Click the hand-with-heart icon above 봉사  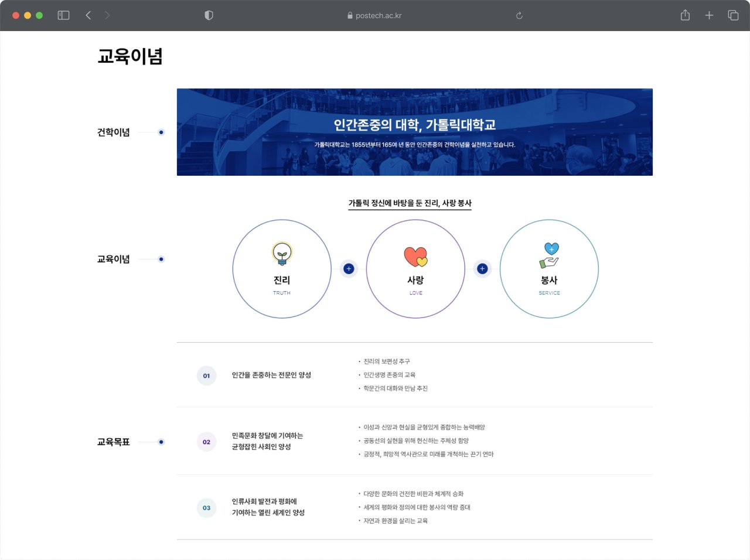click(550, 255)
